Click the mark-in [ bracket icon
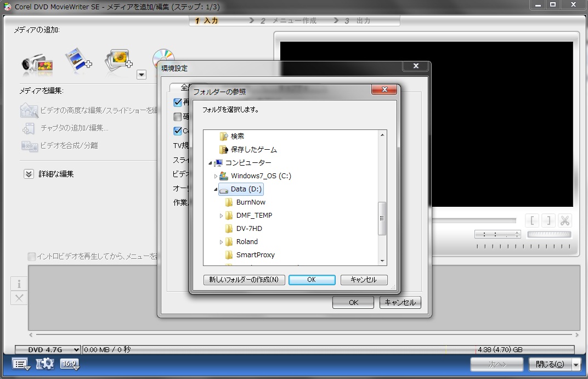Viewport: 588px width, 379px height. (x=532, y=220)
